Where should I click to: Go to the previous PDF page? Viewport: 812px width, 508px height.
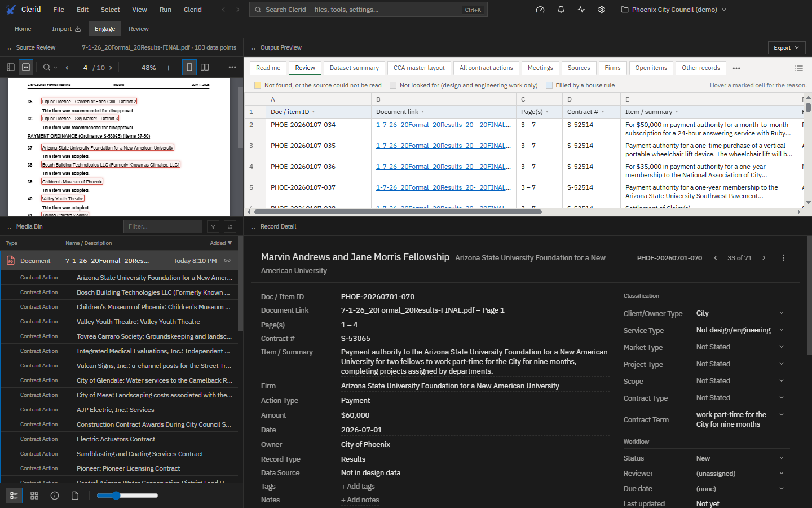[x=67, y=68]
